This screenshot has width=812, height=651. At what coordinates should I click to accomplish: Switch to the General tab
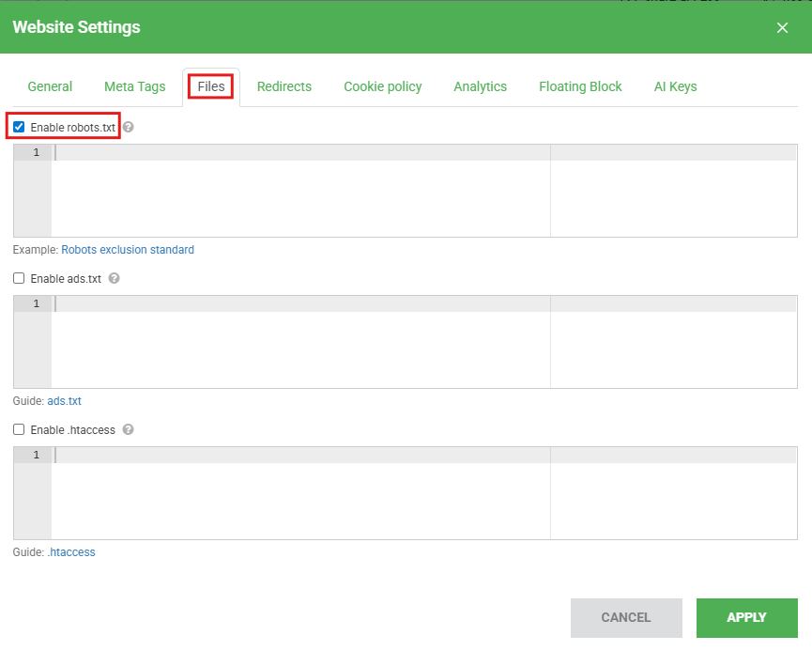tap(50, 86)
